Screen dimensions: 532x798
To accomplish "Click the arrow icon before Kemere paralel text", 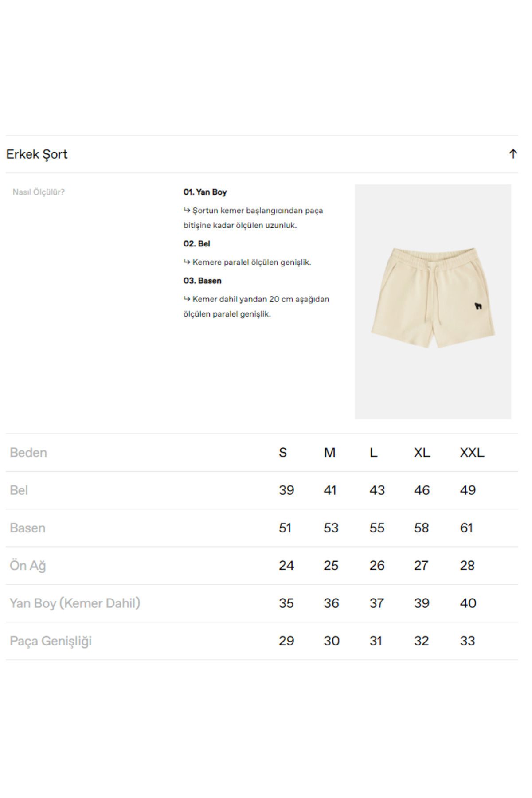I will click(x=187, y=262).
